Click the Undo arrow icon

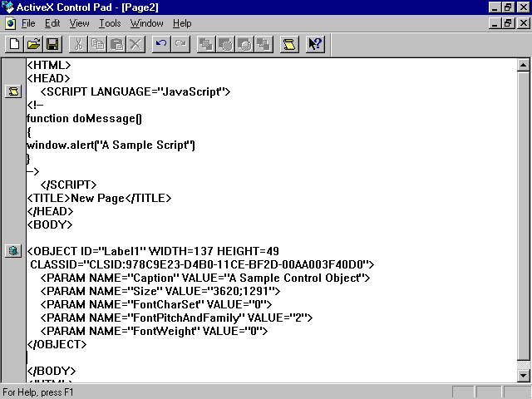[x=161, y=43]
